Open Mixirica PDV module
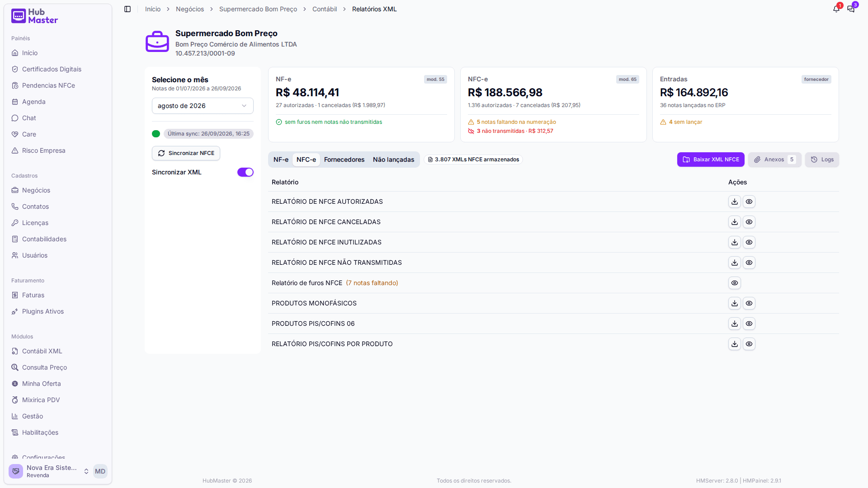Image resolution: width=868 pixels, height=488 pixels. [58, 400]
